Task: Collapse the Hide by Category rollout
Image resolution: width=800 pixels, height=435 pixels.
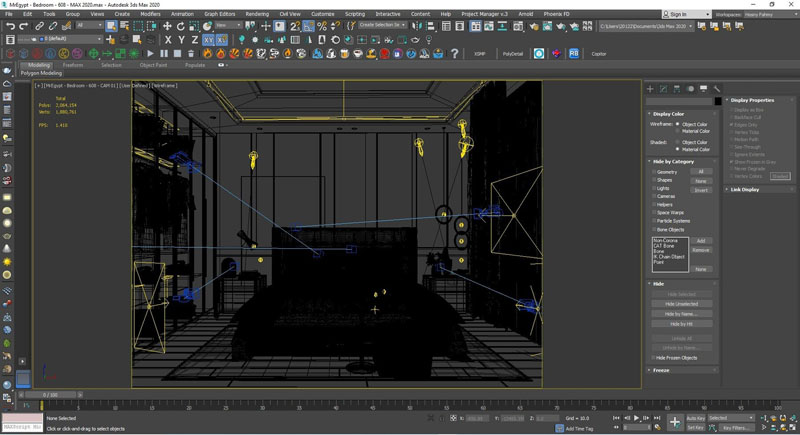Action: click(x=672, y=161)
